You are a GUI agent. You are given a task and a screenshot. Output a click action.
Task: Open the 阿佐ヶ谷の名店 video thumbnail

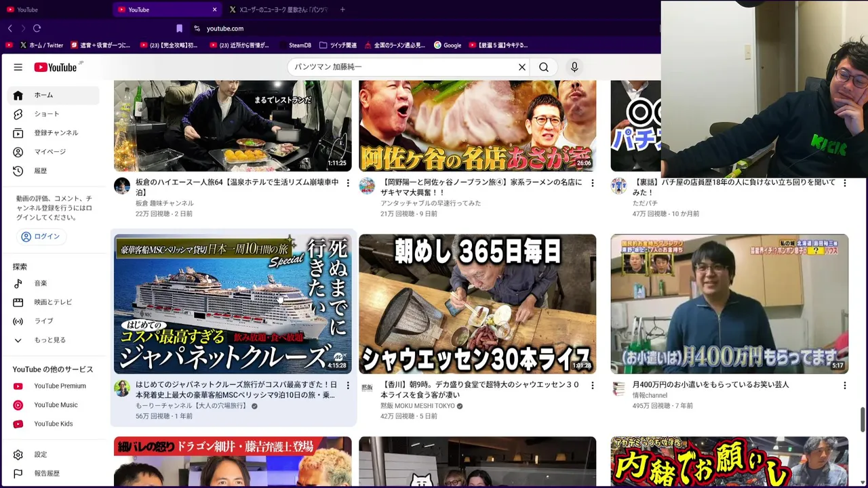coord(477,125)
